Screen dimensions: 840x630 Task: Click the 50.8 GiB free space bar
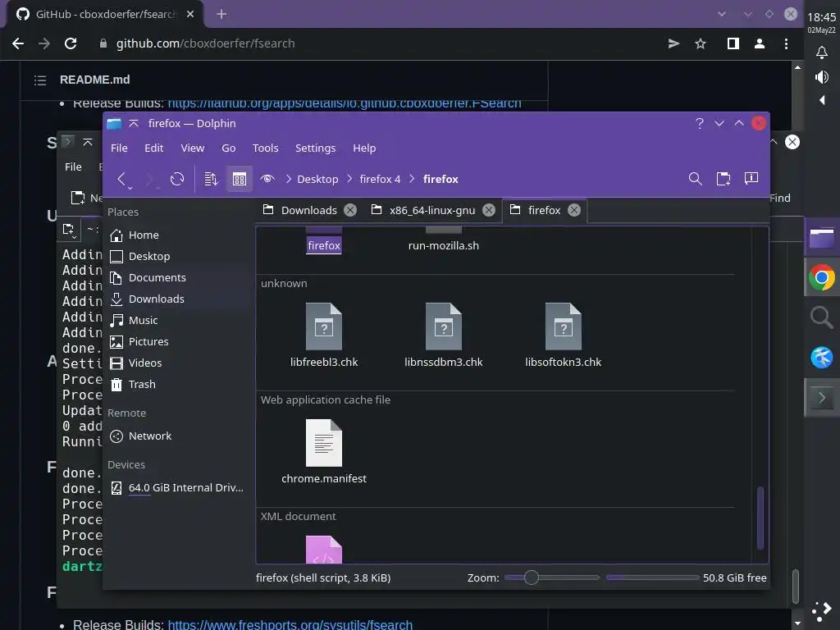[652, 577]
